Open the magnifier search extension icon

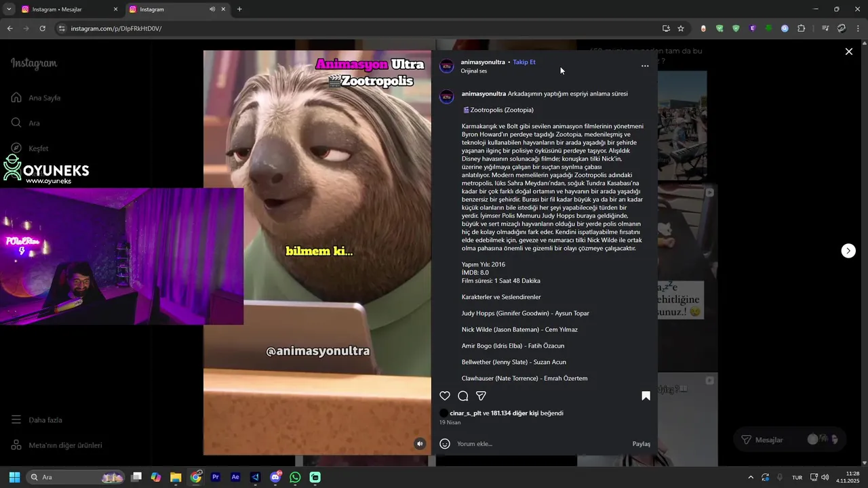pyautogui.click(x=785, y=28)
